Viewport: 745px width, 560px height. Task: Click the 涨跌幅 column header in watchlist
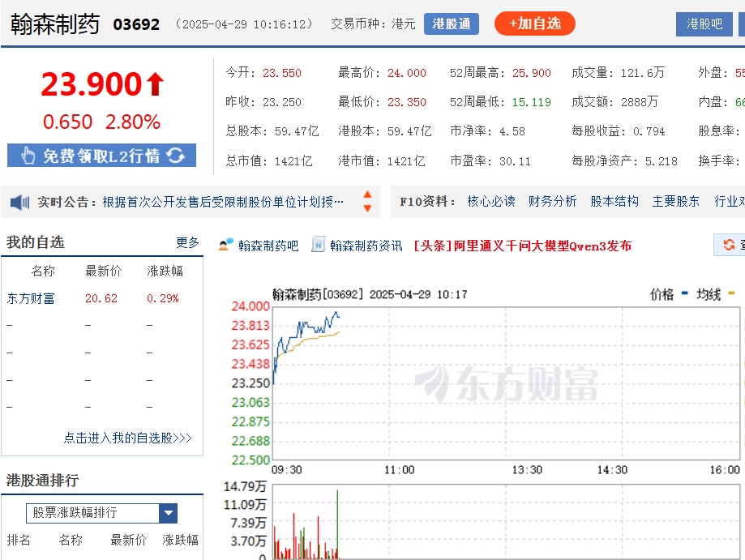coord(165,271)
